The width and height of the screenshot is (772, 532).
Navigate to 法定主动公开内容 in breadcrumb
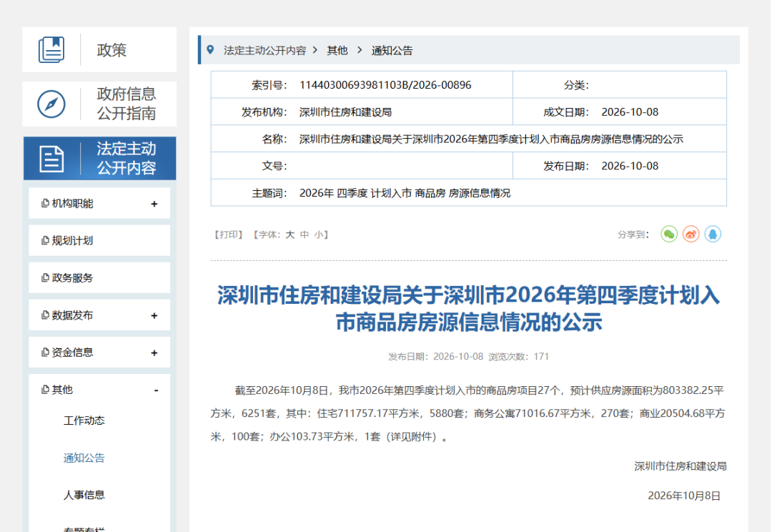point(265,50)
